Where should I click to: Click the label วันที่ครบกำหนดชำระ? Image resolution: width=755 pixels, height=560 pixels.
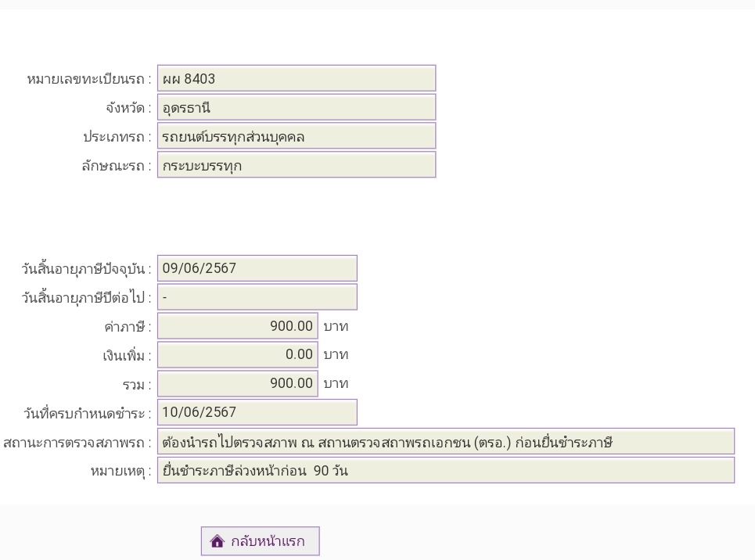coord(88,413)
